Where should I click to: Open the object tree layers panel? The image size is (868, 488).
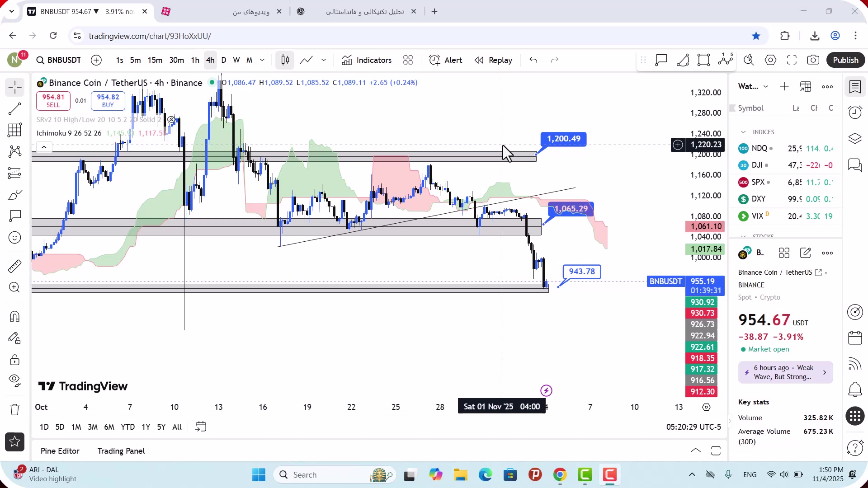pos(855,138)
